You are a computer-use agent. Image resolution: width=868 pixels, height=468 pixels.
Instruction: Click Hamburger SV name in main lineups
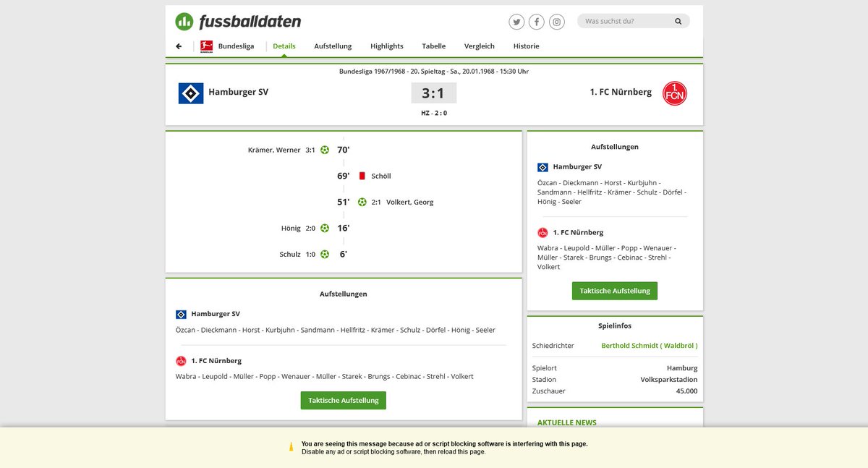click(216, 314)
